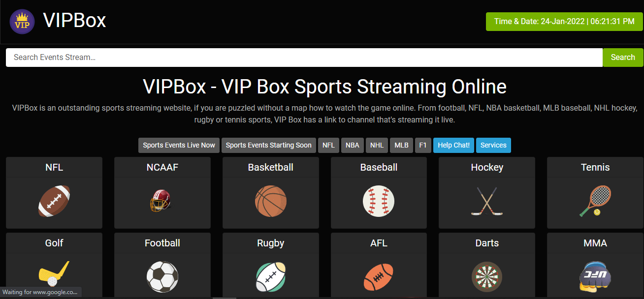Open the NFL football icon

[x=54, y=201]
